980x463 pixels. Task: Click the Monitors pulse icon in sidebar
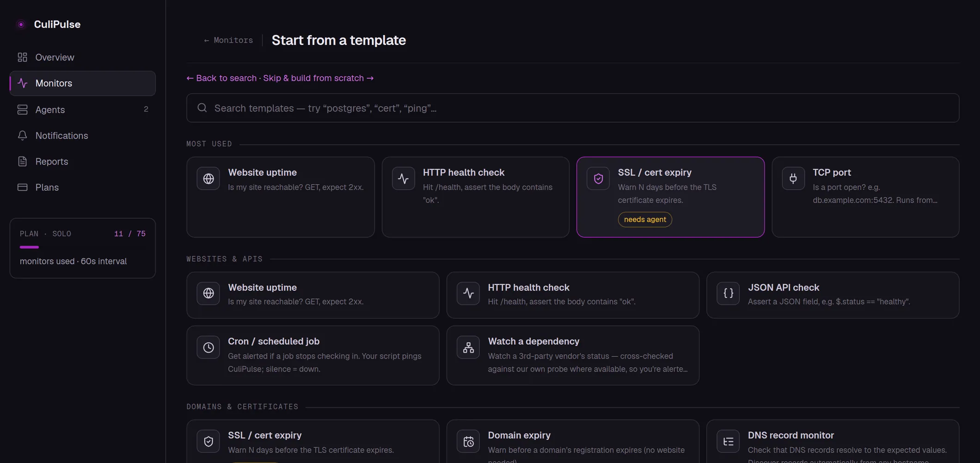click(x=22, y=83)
